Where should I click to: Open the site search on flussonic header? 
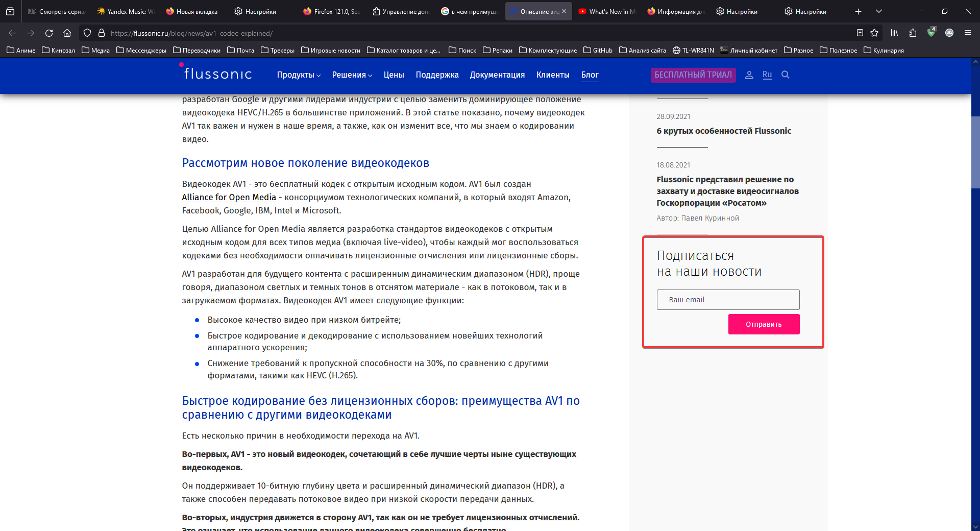tap(785, 75)
